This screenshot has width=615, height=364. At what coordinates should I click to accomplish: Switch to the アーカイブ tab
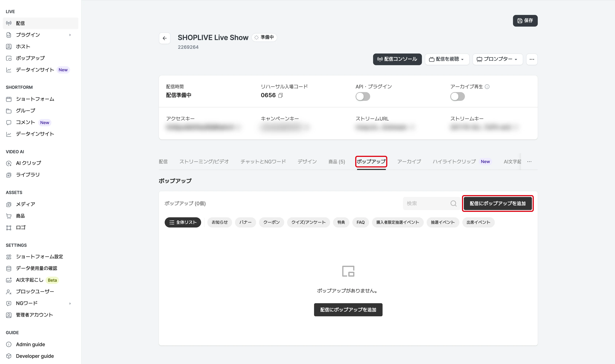coord(409,162)
